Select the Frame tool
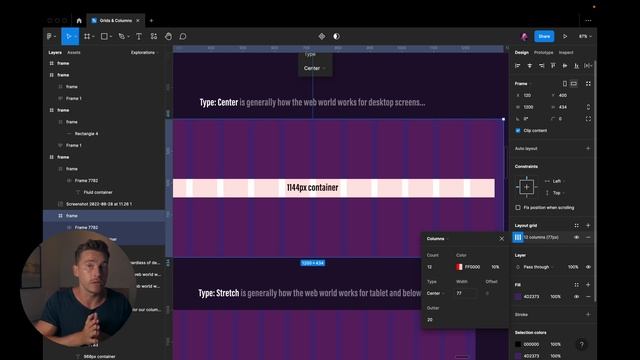This screenshot has height=360, width=640. point(87,36)
